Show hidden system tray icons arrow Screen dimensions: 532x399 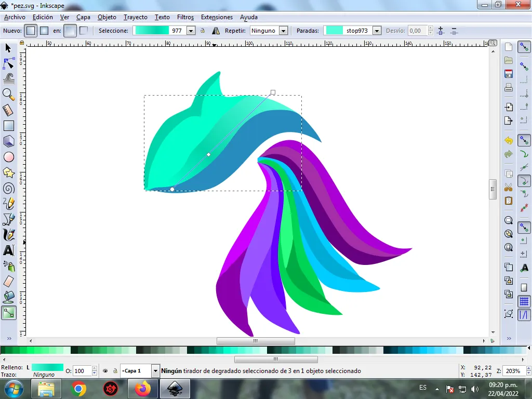tap(437, 389)
